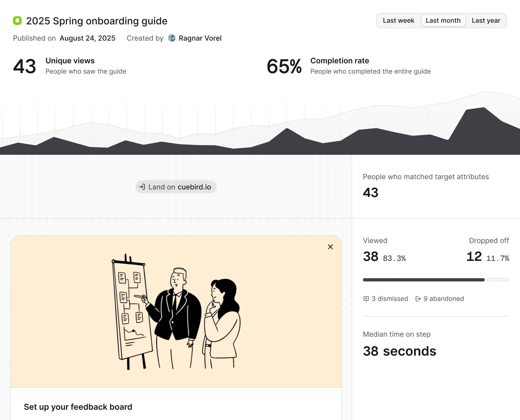Viewport: 520px width, 420px height.
Task: Click the green guide bookmark icon
Action: point(17,21)
